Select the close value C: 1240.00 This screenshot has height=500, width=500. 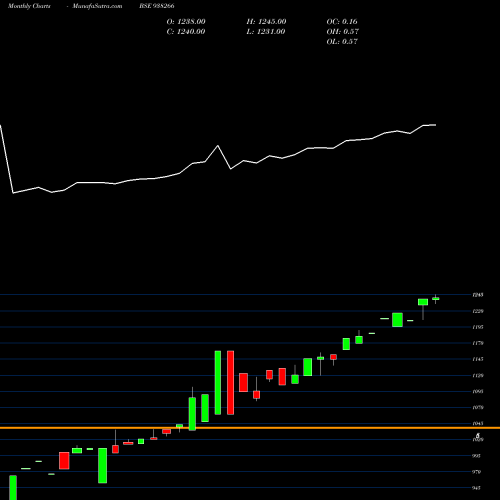[186, 31]
